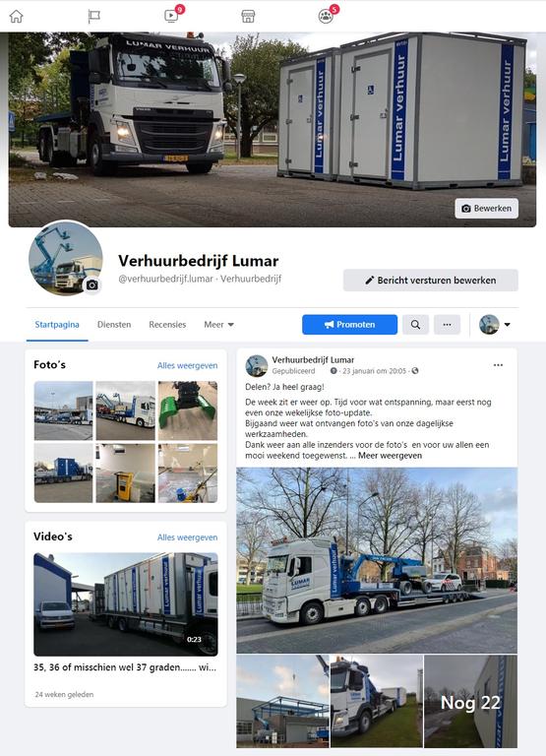The image size is (546, 756).
Task: Go to the Home icon in top bar
Action: point(17,16)
